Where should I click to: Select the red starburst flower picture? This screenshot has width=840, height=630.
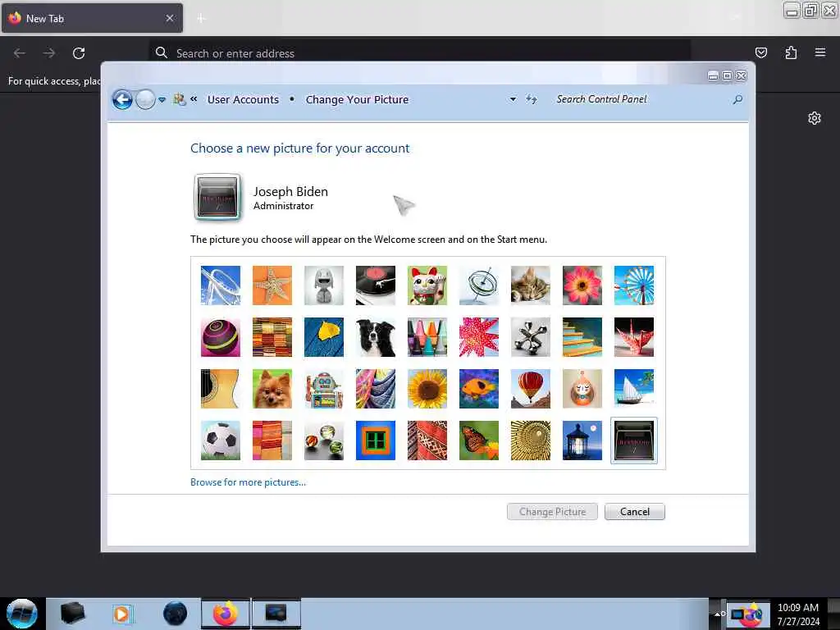pos(479,337)
